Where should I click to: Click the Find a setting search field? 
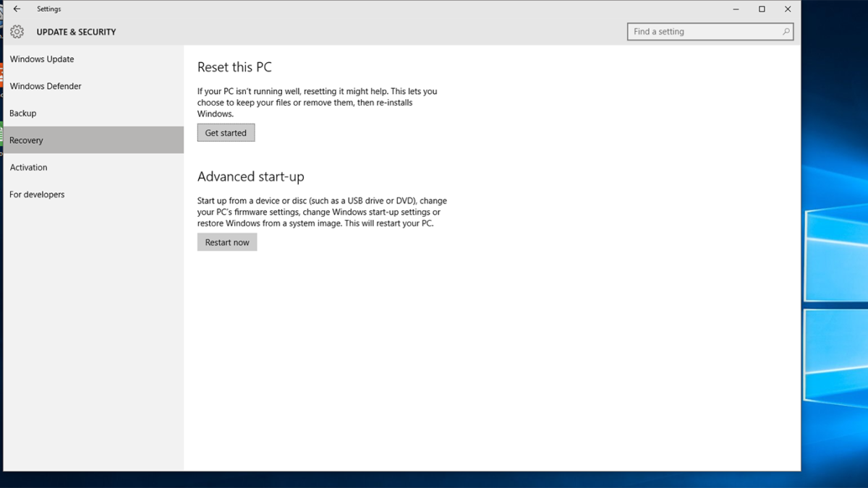694,31
